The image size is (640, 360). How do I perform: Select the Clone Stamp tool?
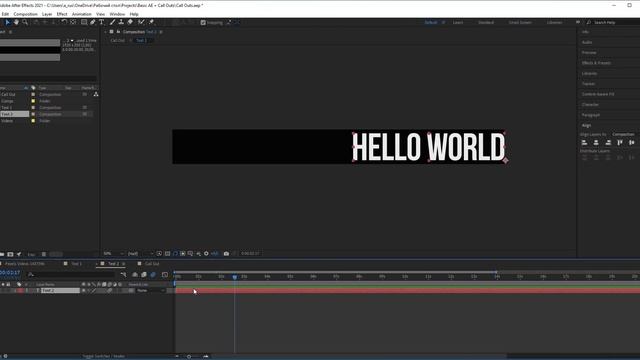121,22
